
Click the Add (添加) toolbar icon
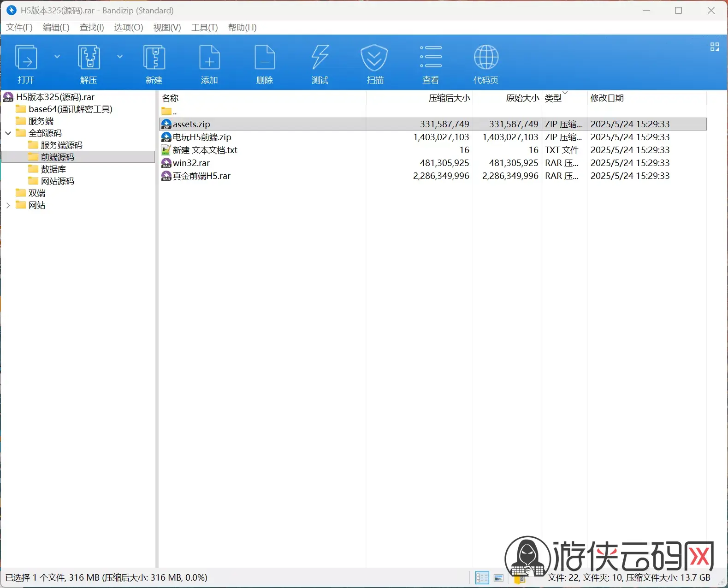[x=209, y=58]
